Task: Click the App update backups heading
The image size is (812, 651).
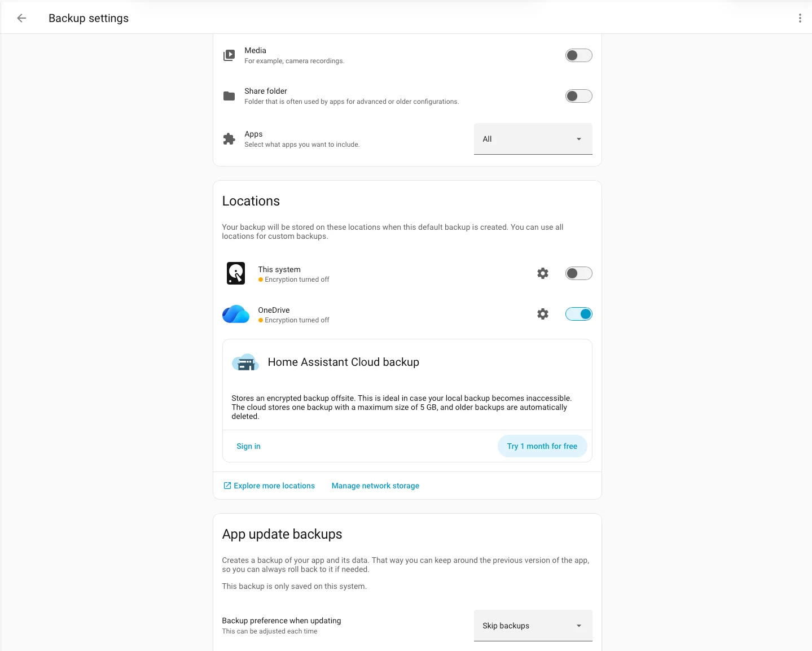Action: pos(282,534)
